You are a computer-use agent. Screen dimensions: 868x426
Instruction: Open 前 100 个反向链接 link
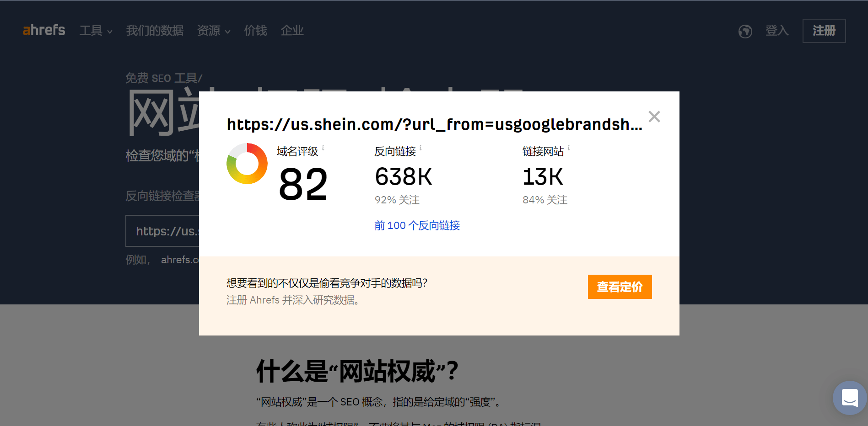pos(416,225)
